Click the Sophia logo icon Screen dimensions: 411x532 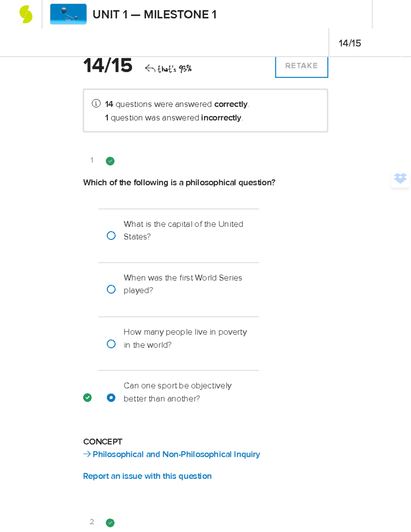[x=26, y=14]
